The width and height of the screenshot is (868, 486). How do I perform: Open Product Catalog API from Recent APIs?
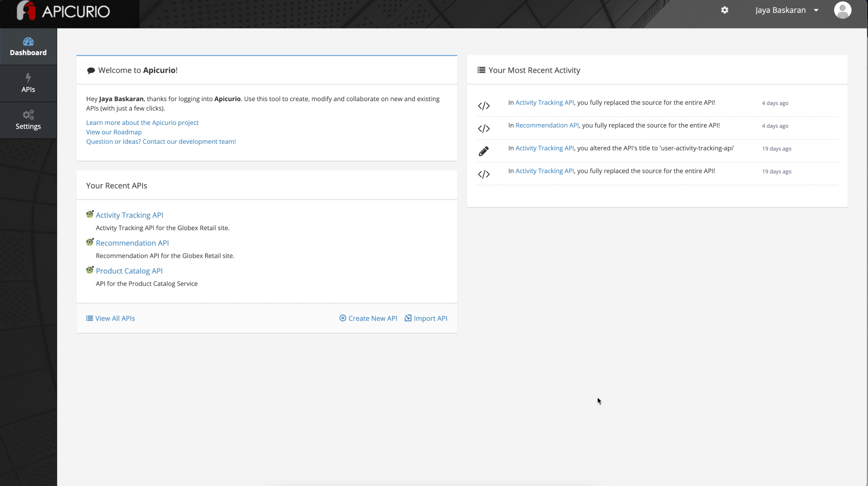[129, 271]
